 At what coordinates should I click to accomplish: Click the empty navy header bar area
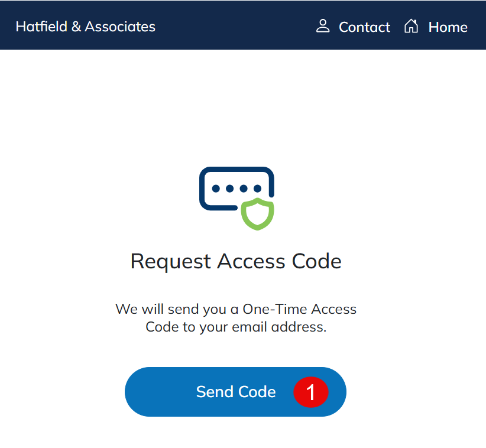(236, 26)
